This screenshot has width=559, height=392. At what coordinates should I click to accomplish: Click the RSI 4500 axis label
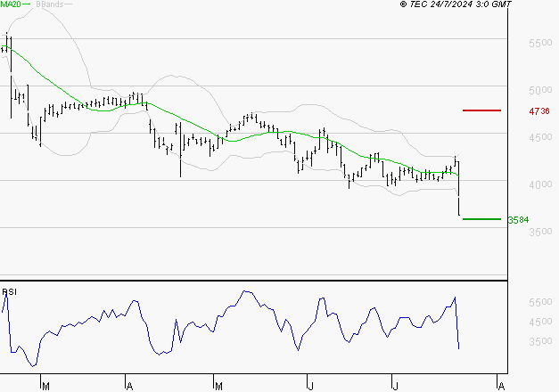point(540,322)
